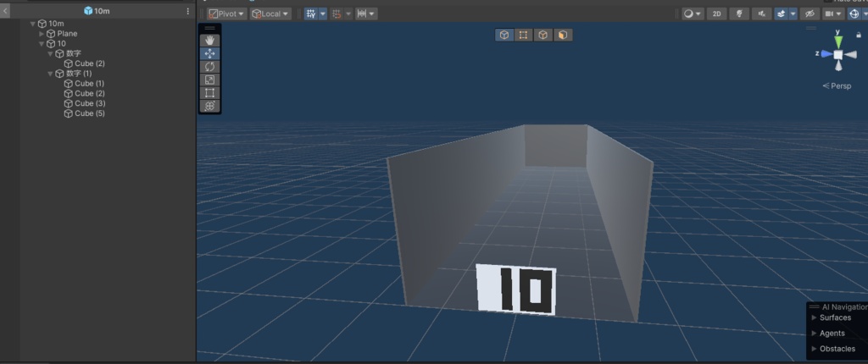
Task: Select the 数字 (1) object
Action: [79, 74]
